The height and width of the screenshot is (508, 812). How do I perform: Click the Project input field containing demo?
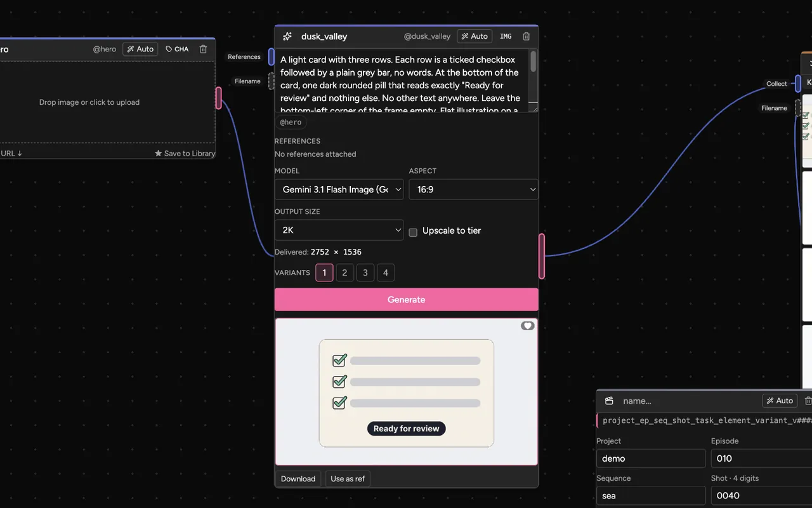coord(651,458)
